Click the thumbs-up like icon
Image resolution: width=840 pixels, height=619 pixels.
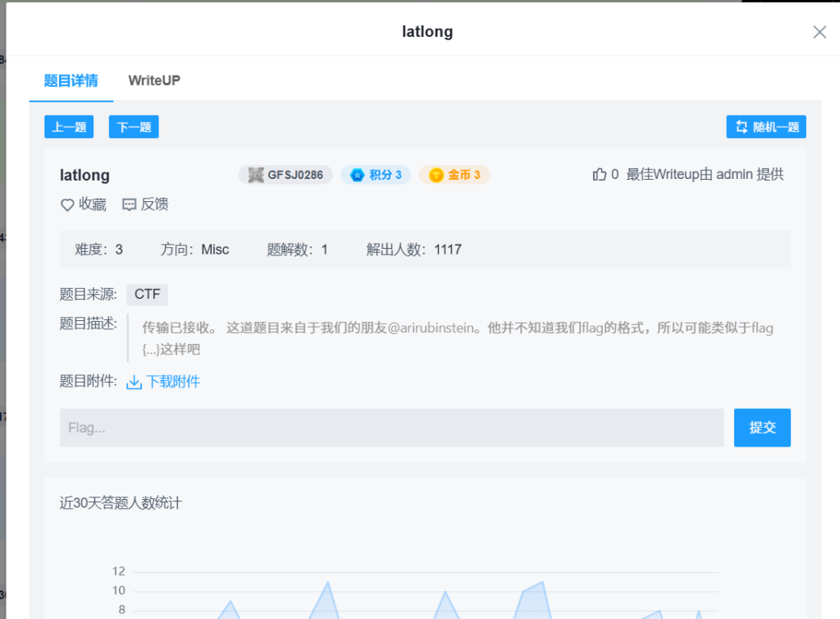pyautogui.click(x=600, y=174)
